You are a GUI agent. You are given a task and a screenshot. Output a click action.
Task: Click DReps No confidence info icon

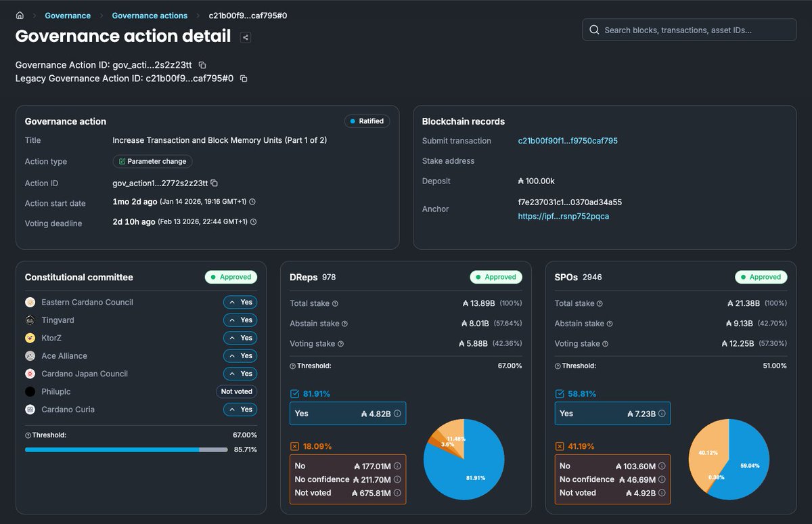(x=397, y=479)
